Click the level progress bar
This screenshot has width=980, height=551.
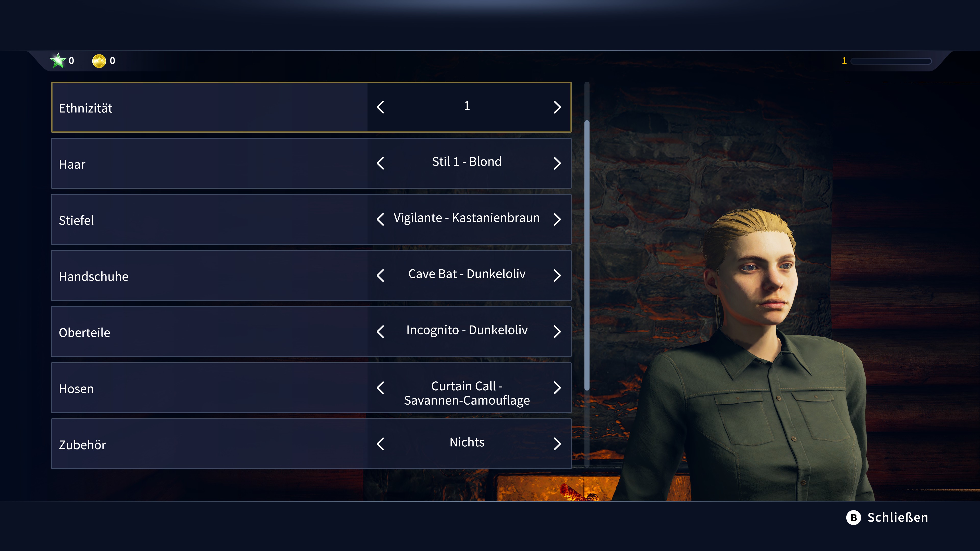click(x=891, y=61)
